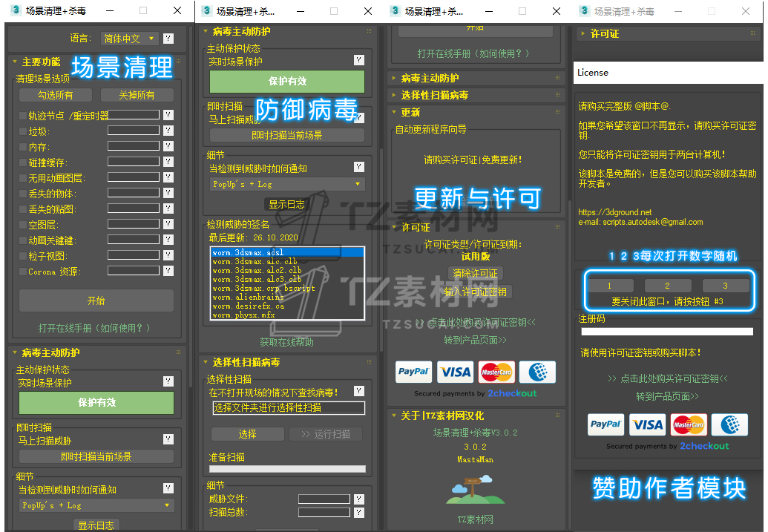Image resolution: width=768 pixels, height=532 pixels.
Task: Open the help icon for 无用动画图层
Action: (168, 177)
